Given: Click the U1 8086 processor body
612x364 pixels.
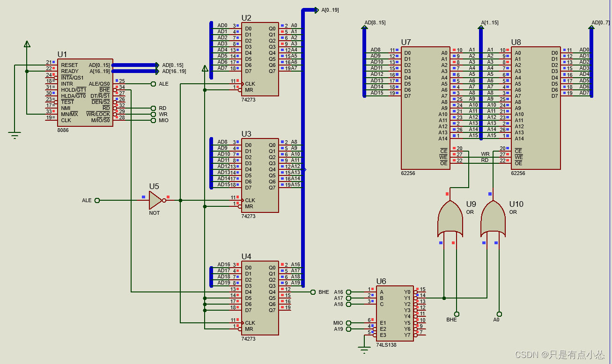Looking at the screenshot, I should tap(84, 92).
